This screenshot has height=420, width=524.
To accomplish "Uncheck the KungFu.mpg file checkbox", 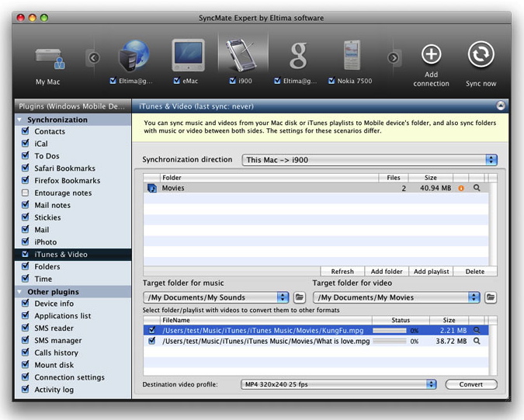I will click(x=152, y=330).
